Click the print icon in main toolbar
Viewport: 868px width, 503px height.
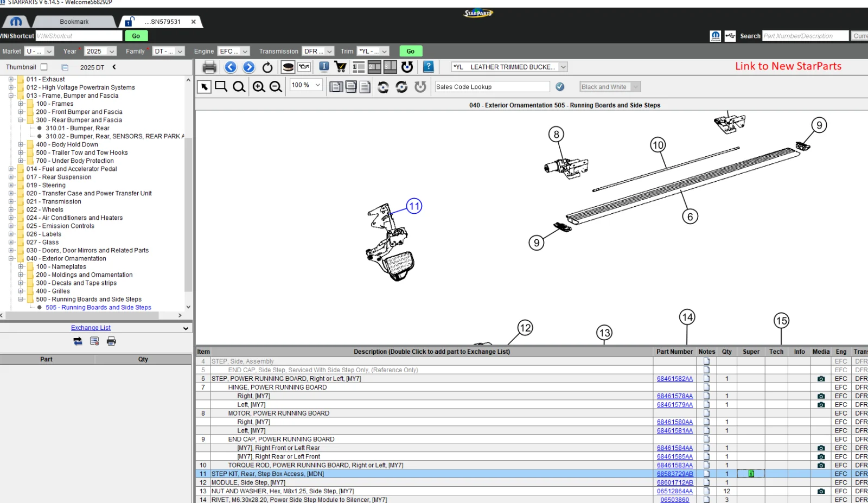click(x=209, y=67)
